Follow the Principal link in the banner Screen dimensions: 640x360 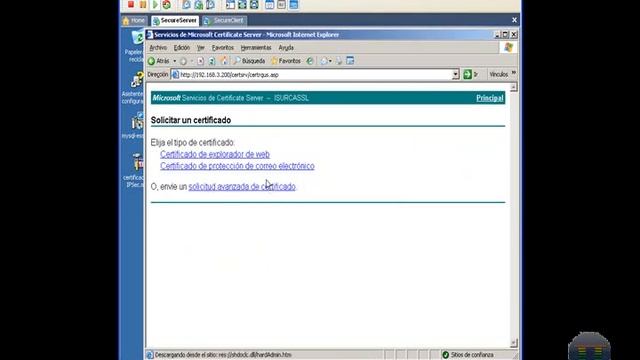tap(490, 98)
